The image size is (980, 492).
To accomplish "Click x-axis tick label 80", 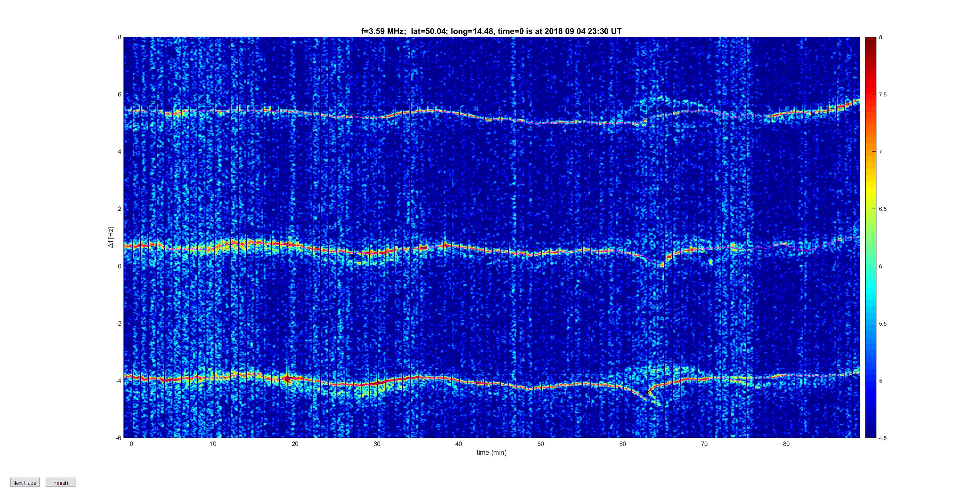I will [x=786, y=444].
